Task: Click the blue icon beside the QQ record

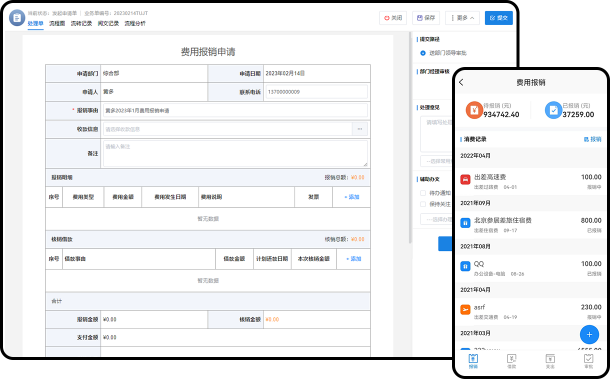Action: (x=465, y=267)
